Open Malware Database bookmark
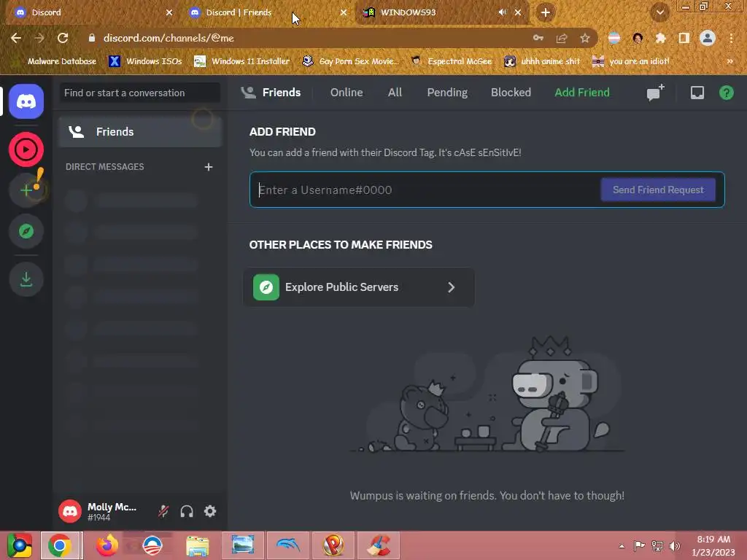 pyautogui.click(x=56, y=61)
